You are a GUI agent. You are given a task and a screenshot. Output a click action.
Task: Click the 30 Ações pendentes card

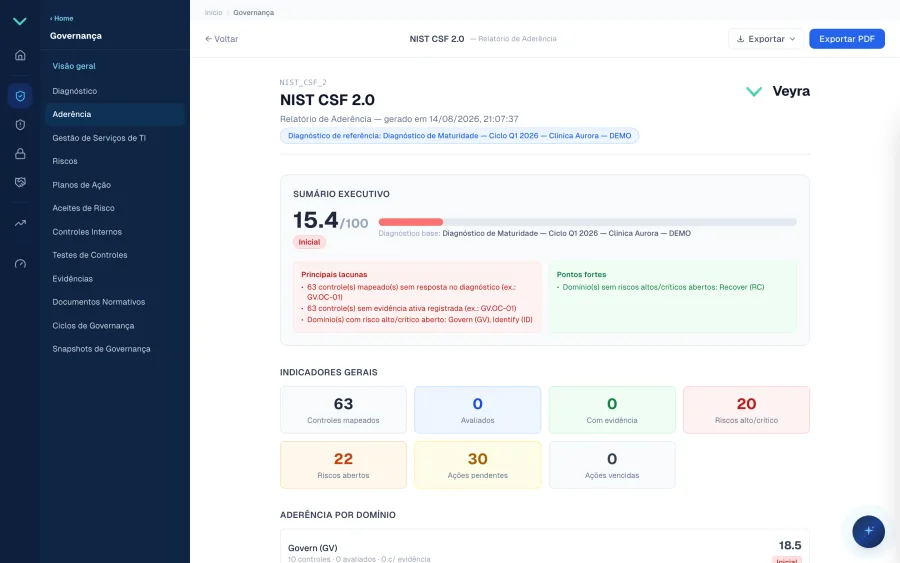[478, 465]
